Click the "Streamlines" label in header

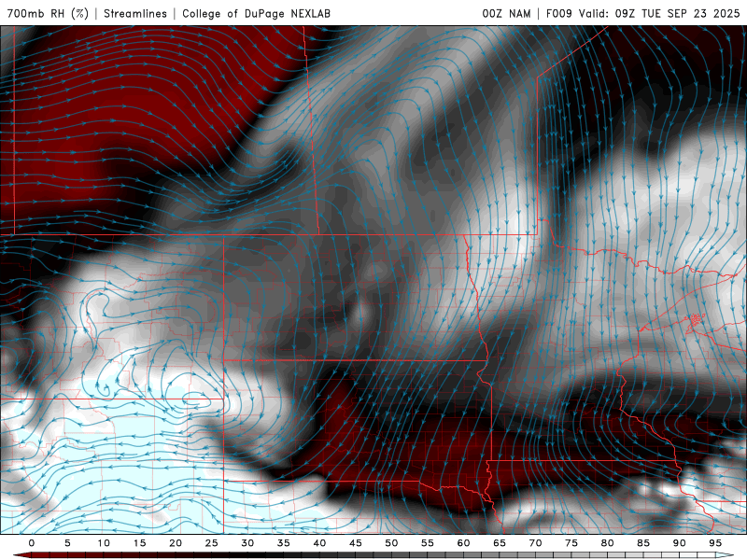coord(135,13)
